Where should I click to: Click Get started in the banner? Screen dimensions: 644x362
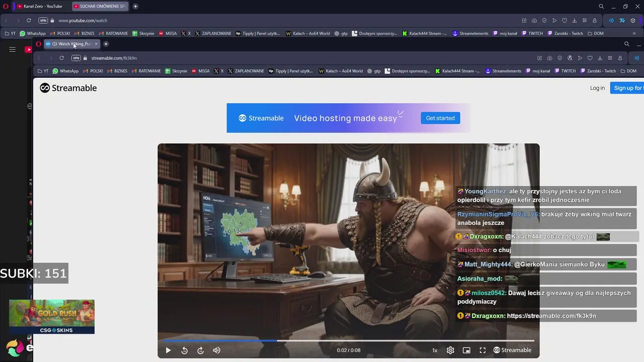[x=440, y=118]
